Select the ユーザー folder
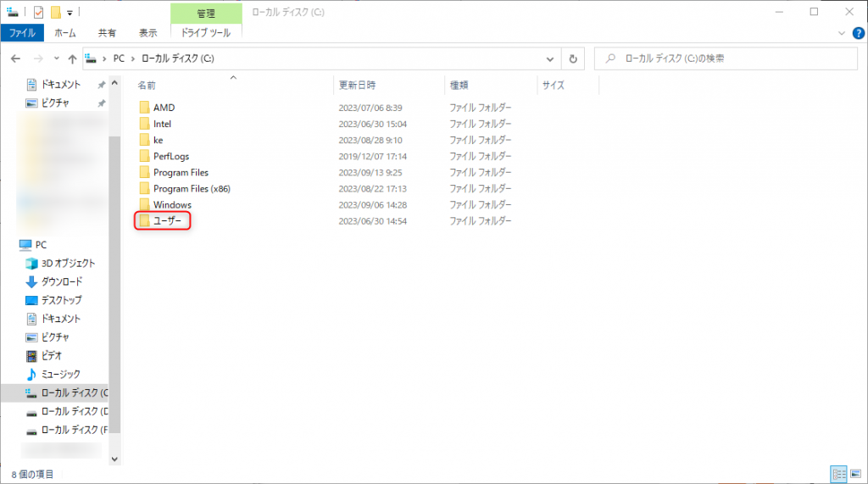The height and width of the screenshot is (484, 868). pos(166,221)
